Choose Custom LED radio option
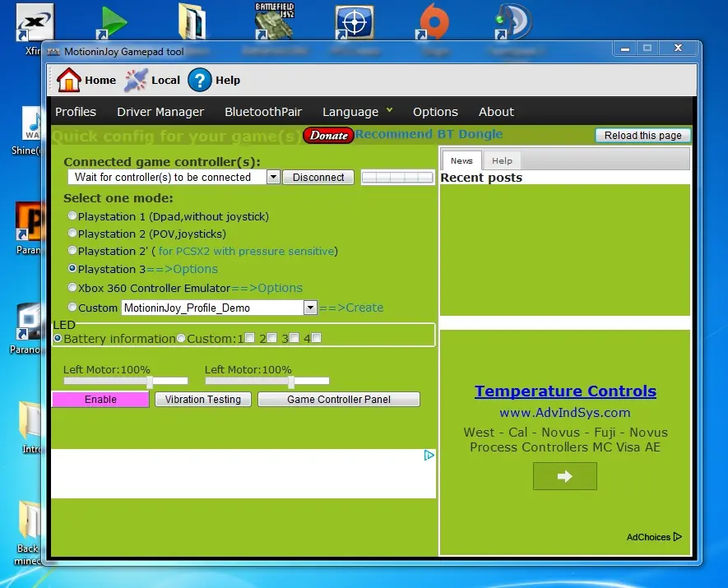The width and height of the screenshot is (728, 588). [x=181, y=338]
